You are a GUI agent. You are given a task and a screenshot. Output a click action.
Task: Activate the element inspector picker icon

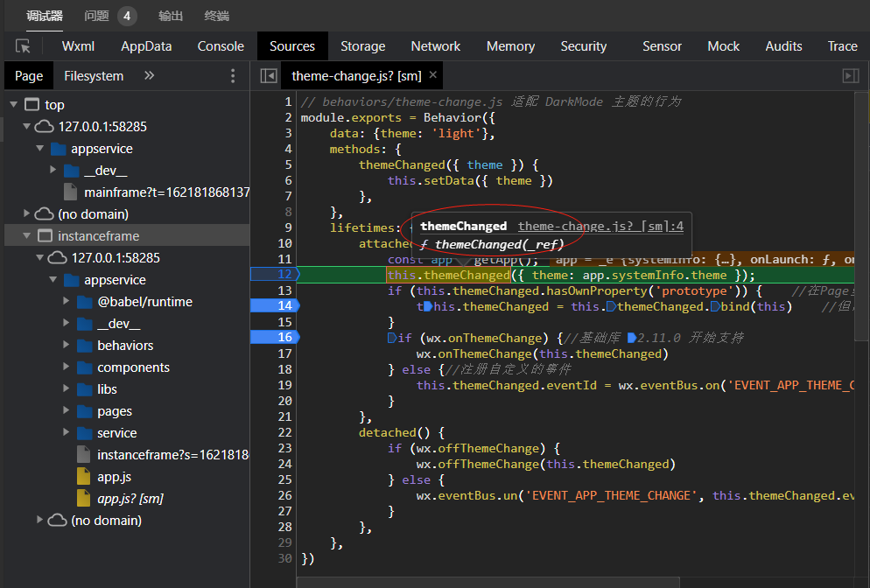23,46
